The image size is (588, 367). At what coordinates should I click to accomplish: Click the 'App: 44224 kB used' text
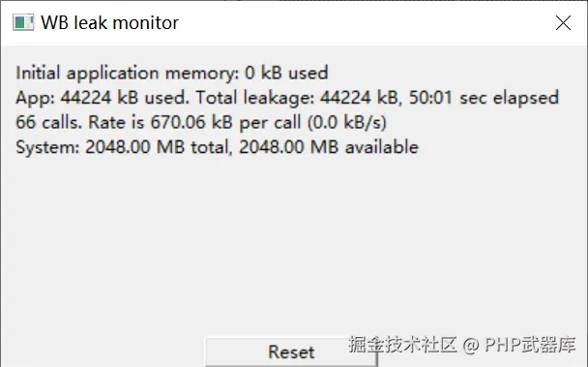(103, 98)
